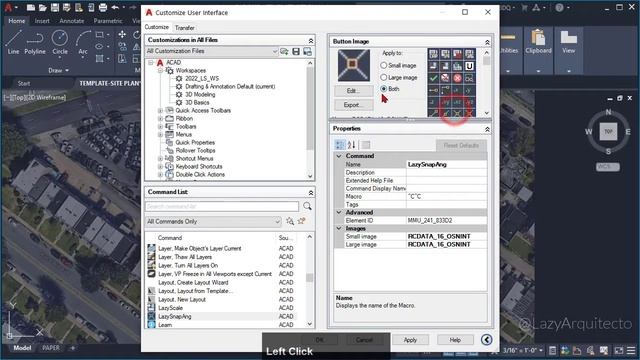The height and width of the screenshot is (360, 640).
Task: Click the Export button
Action: (x=353, y=105)
